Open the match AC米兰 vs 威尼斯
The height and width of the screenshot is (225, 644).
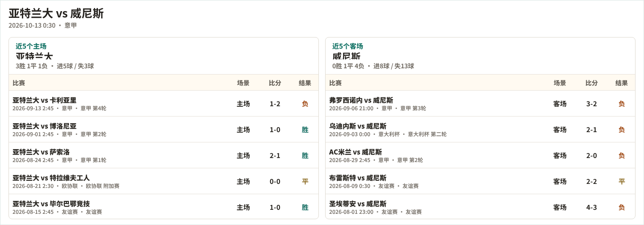pyautogui.click(x=356, y=152)
